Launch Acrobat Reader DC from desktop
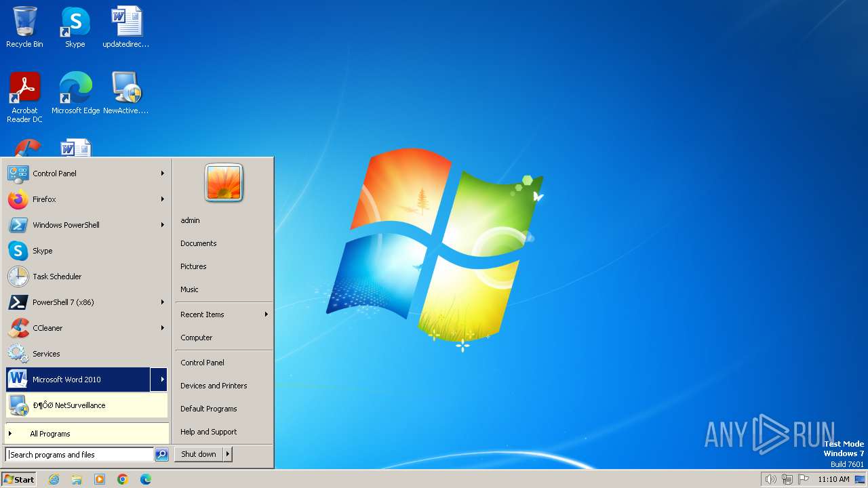This screenshot has height=488, width=868. tap(24, 98)
